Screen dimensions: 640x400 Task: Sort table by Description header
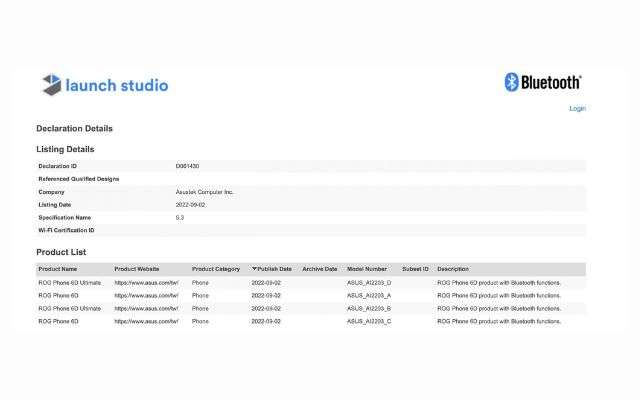[453, 269]
